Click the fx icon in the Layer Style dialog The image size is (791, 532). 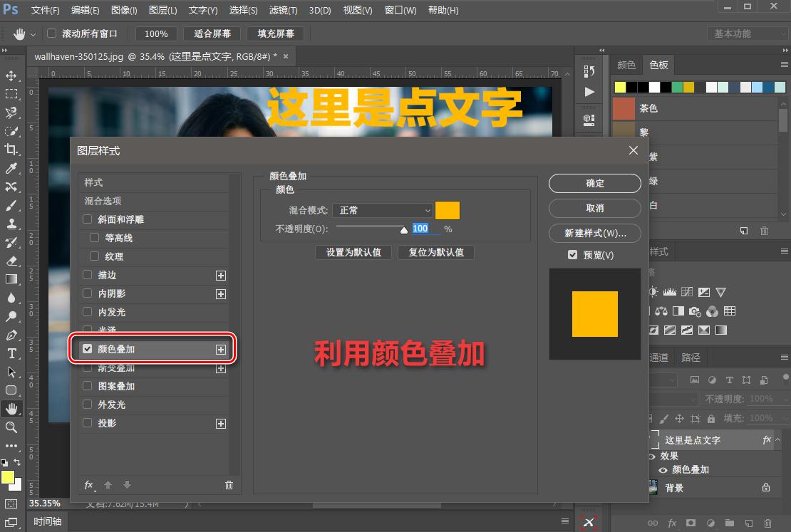tap(88, 484)
